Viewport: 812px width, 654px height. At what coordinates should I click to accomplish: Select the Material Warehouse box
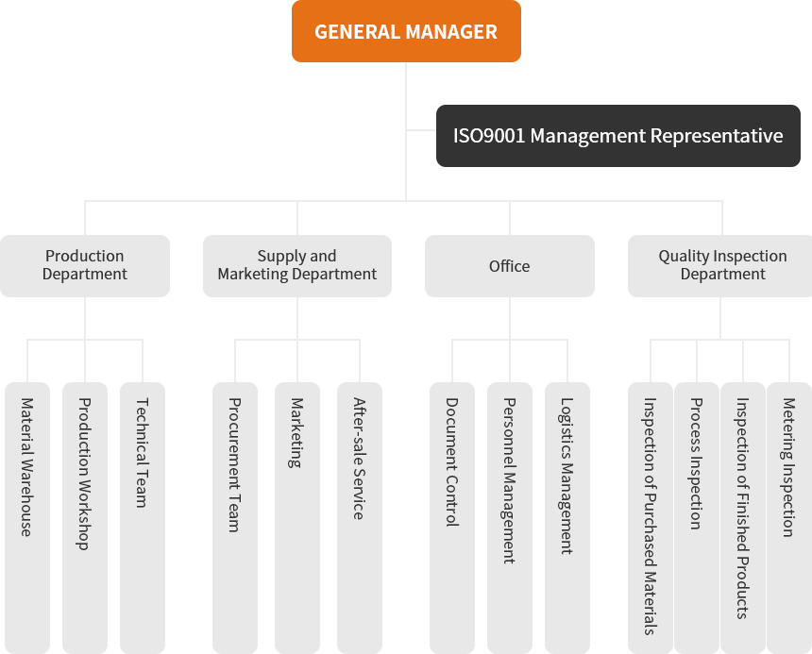(27, 518)
